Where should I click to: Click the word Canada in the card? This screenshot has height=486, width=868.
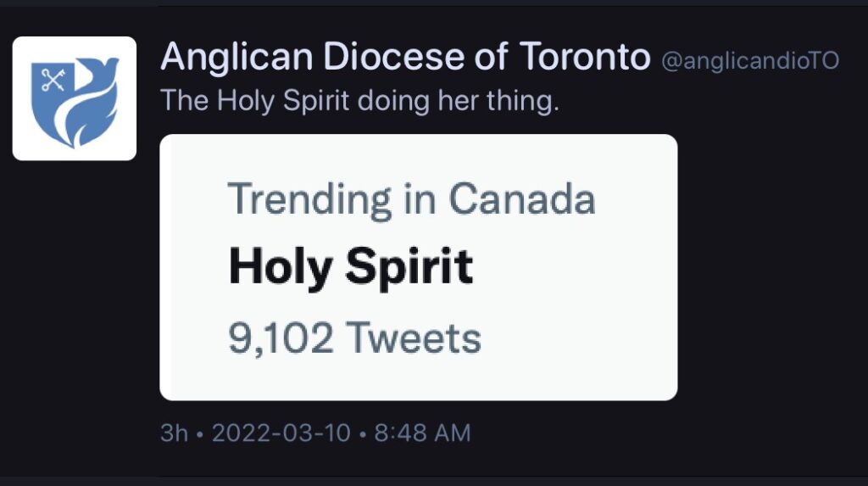tap(522, 199)
